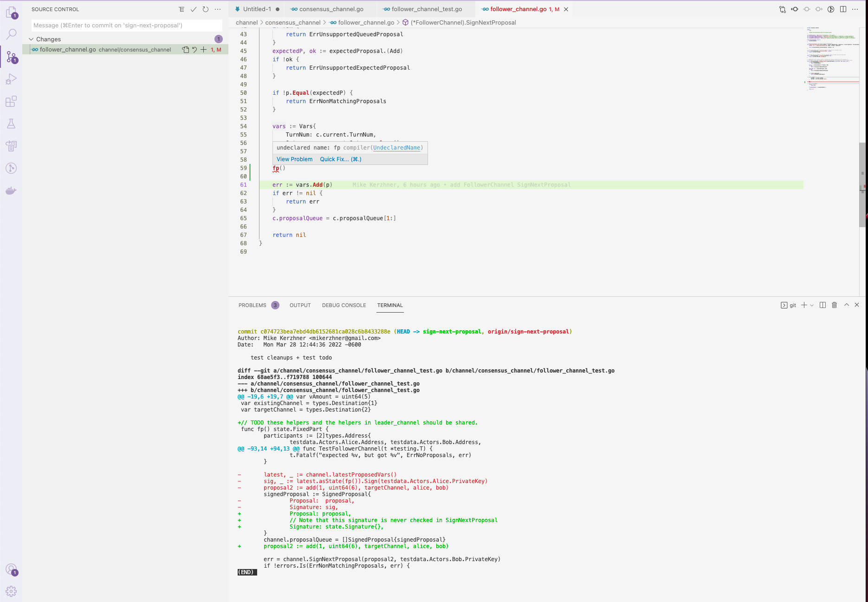Open the Manage settings gear
The height and width of the screenshot is (602, 868).
click(x=11, y=591)
